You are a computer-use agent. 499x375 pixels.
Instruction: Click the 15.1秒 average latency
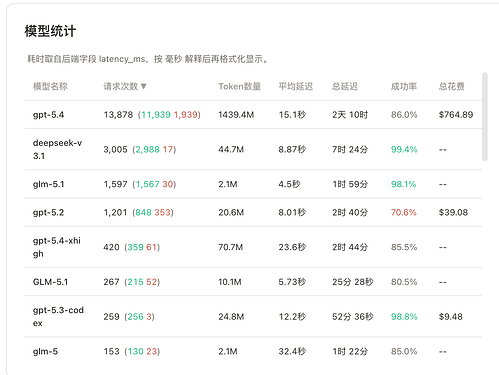point(292,115)
